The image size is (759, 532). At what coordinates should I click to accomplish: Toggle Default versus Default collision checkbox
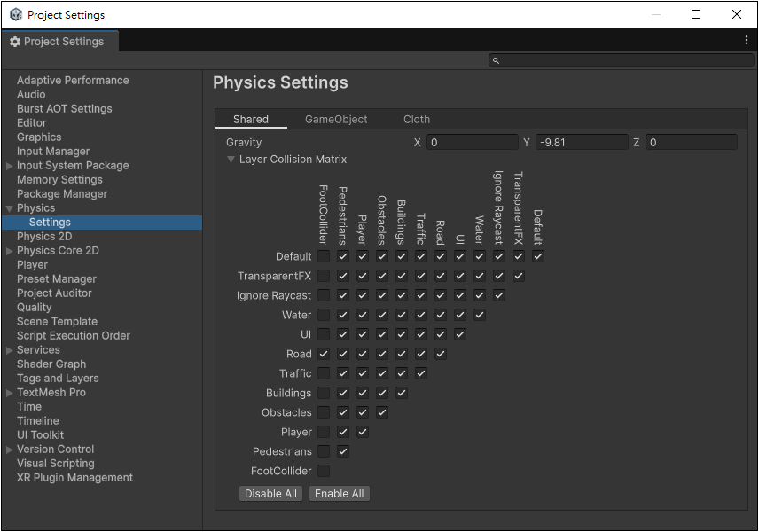(x=538, y=256)
